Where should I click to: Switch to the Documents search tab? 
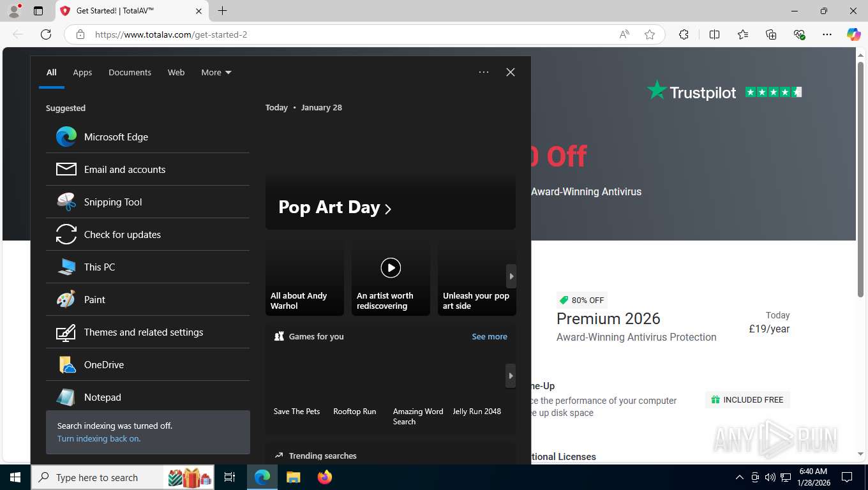(x=130, y=72)
